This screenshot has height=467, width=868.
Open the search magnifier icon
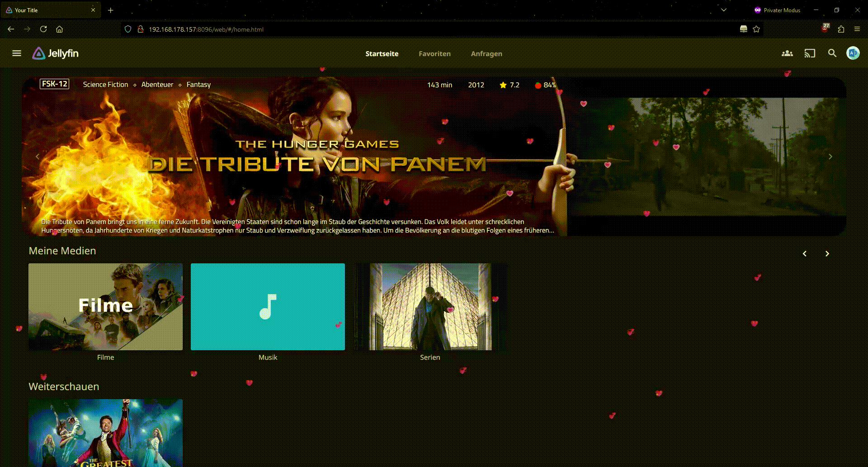click(832, 53)
